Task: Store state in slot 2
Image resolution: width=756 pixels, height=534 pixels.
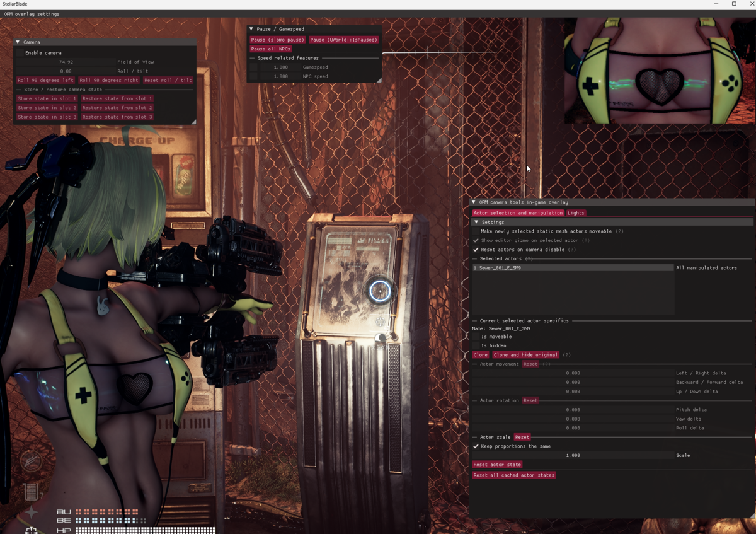Action: click(x=47, y=108)
